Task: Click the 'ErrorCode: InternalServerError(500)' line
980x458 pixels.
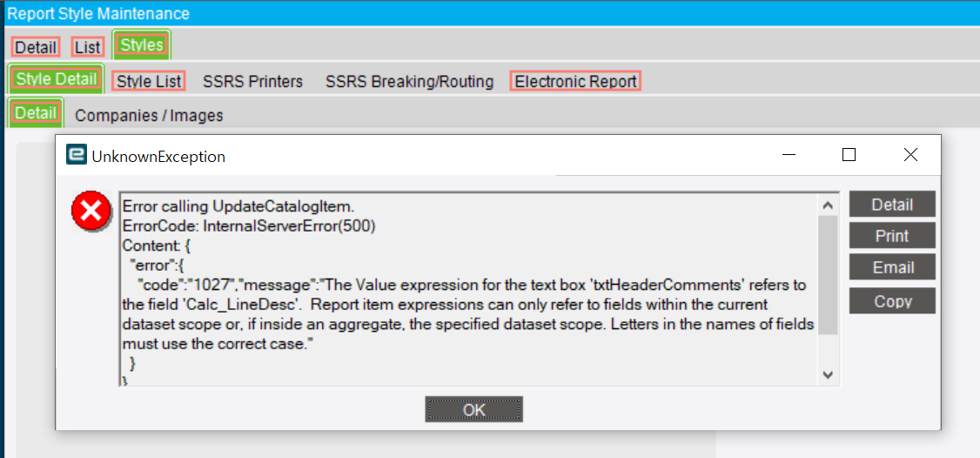Action: coord(249,226)
